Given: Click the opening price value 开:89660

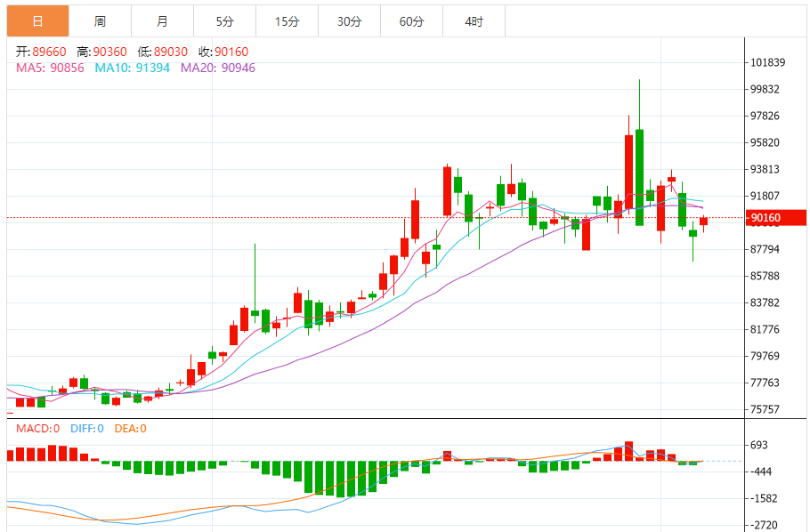Looking at the screenshot, I should coord(41,52).
